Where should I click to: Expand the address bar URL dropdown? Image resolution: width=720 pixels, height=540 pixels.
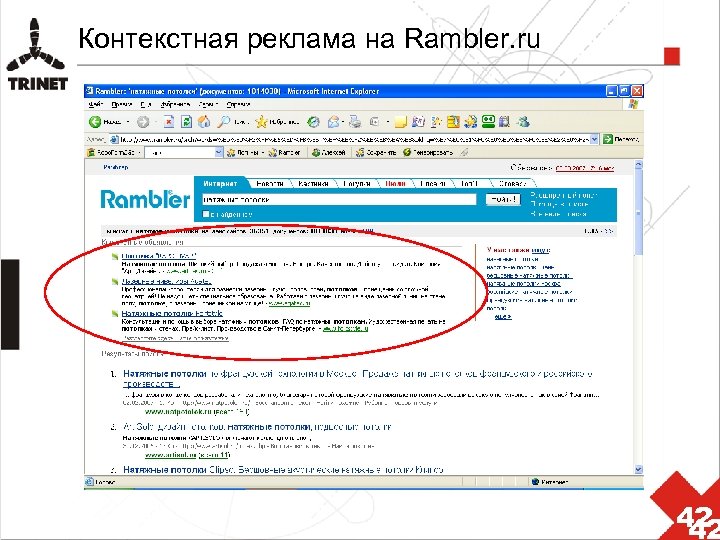coord(595,139)
